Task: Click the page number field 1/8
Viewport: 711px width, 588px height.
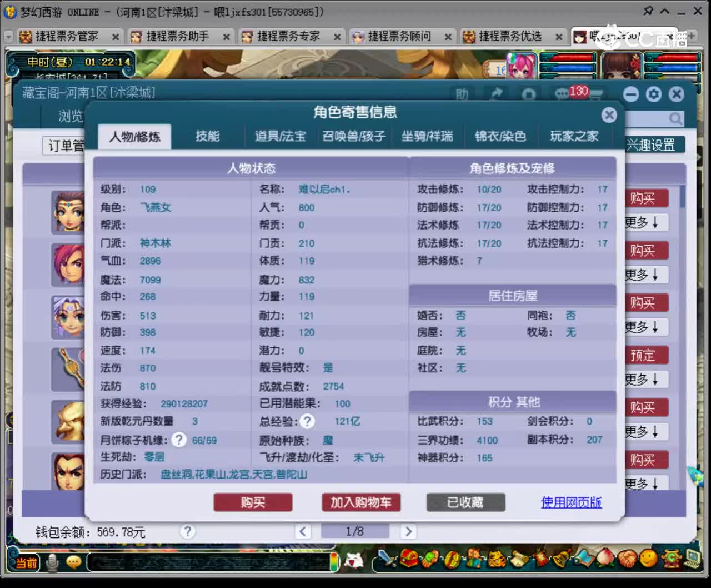Action: pyautogui.click(x=355, y=531)
